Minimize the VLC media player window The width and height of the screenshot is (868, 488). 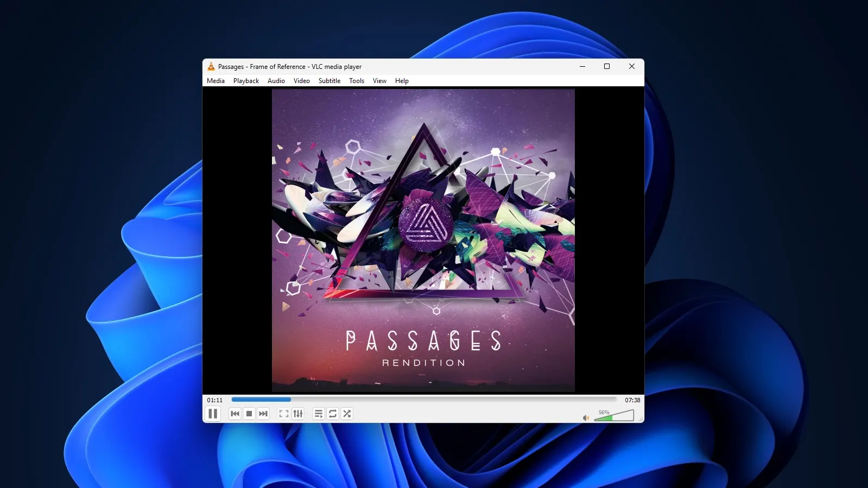tap(582, 66)
